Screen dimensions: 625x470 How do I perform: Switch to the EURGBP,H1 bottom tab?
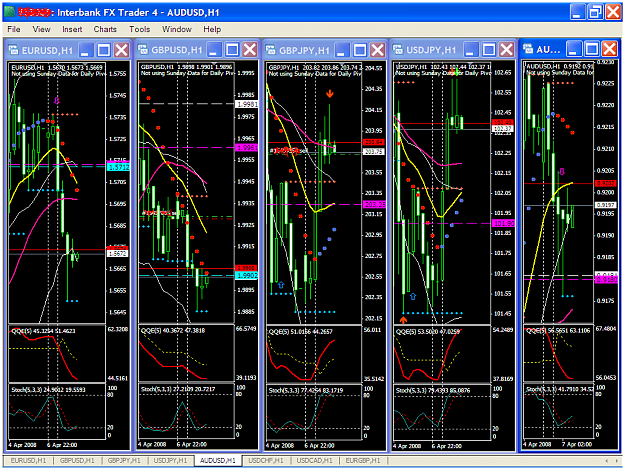pyautogui.click(x=362, y=460)
